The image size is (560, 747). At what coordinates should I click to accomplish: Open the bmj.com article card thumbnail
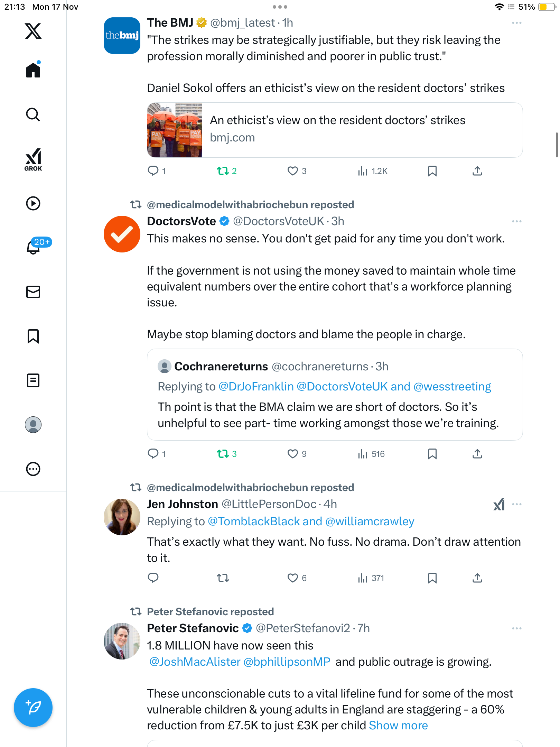(175, 130)
